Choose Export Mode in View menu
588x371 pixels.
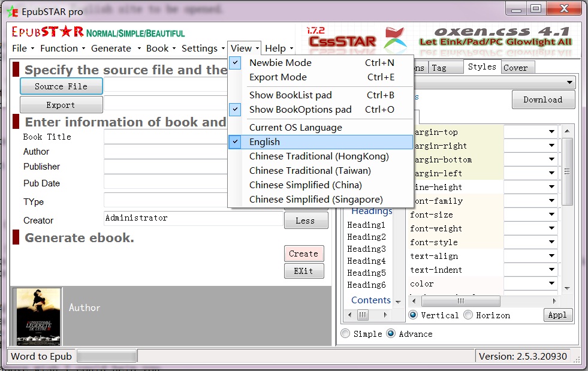[321, 77]
